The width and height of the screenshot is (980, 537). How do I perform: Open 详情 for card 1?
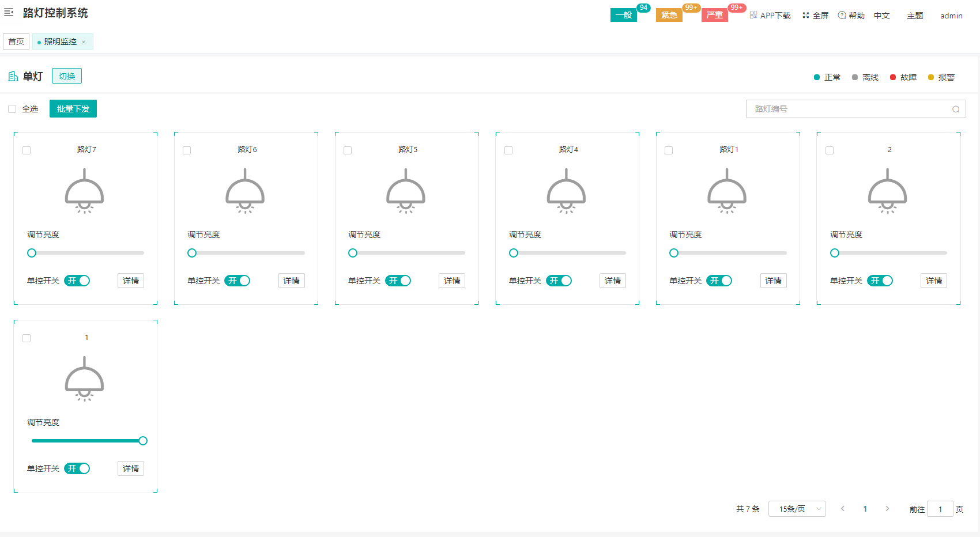131,468
